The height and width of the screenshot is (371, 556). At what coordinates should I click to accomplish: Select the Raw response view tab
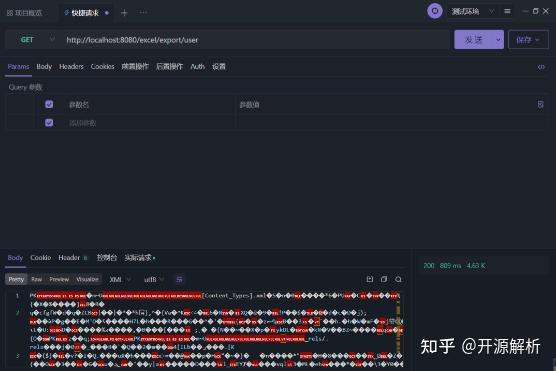[x=37, y=279]
